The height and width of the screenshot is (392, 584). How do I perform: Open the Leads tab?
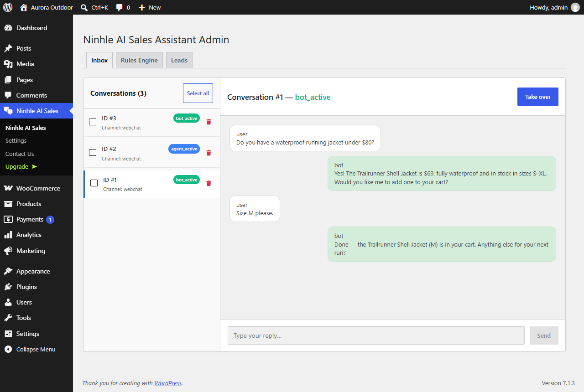coord(179,60)
